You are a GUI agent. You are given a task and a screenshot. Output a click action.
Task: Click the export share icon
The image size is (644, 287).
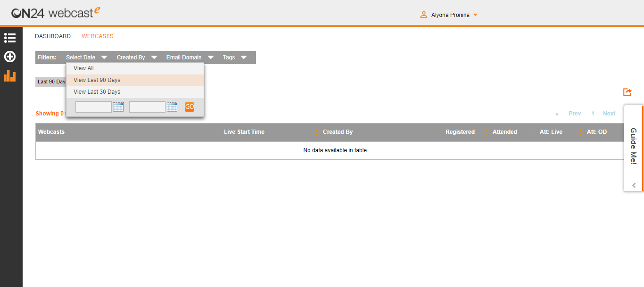(627, 92)
